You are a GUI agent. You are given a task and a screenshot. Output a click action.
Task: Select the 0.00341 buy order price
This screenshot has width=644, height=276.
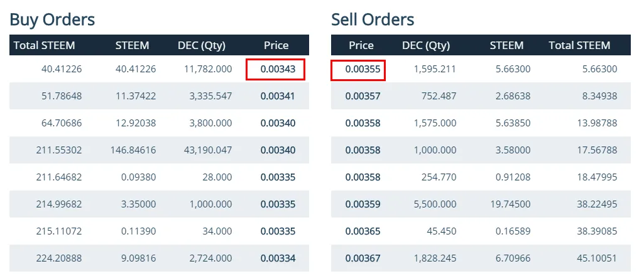pos(278,96)
